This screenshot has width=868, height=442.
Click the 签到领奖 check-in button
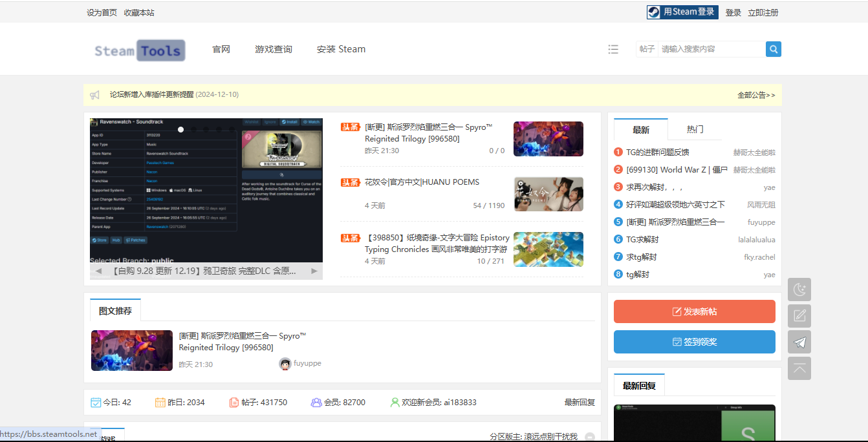(x=694, y=342)
